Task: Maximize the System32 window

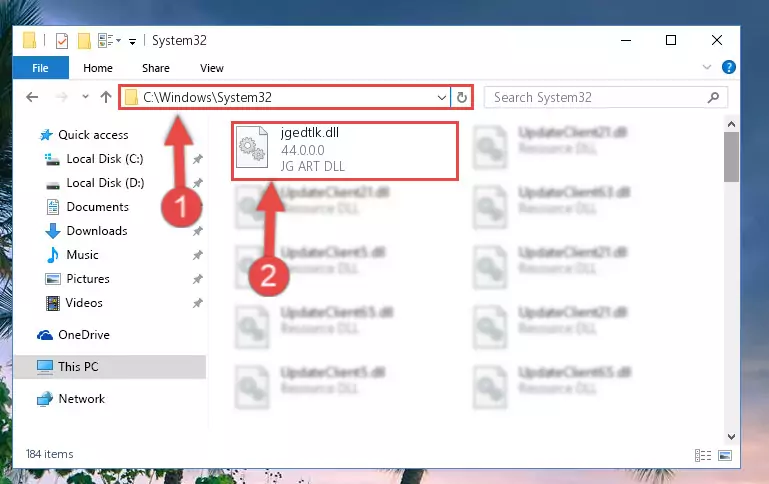Action: 671,40
